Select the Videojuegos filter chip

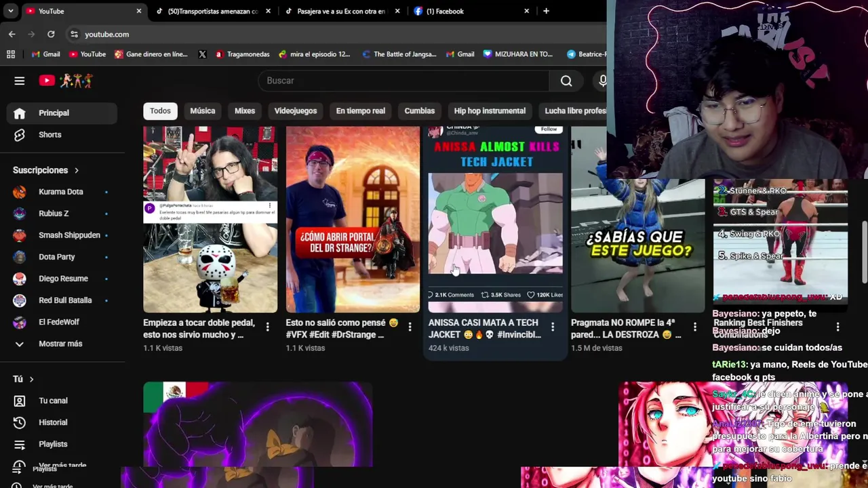pyautogui.click(x=296, y=110)
